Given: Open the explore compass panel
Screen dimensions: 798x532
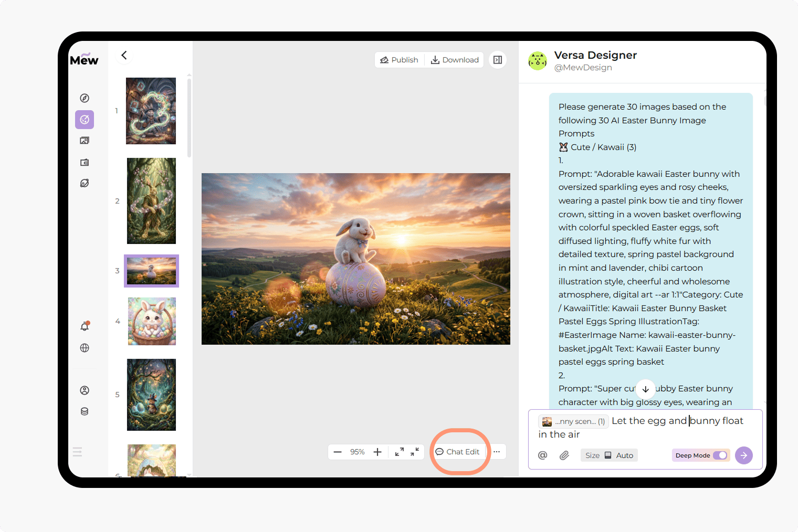Looking at the screenshot, I should [84, 98].
